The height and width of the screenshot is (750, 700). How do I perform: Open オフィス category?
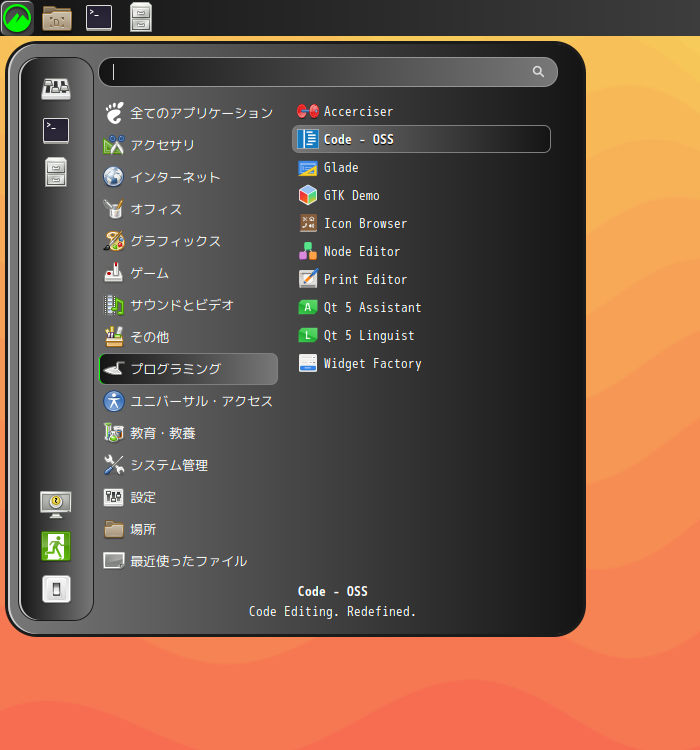coord(189,209)
